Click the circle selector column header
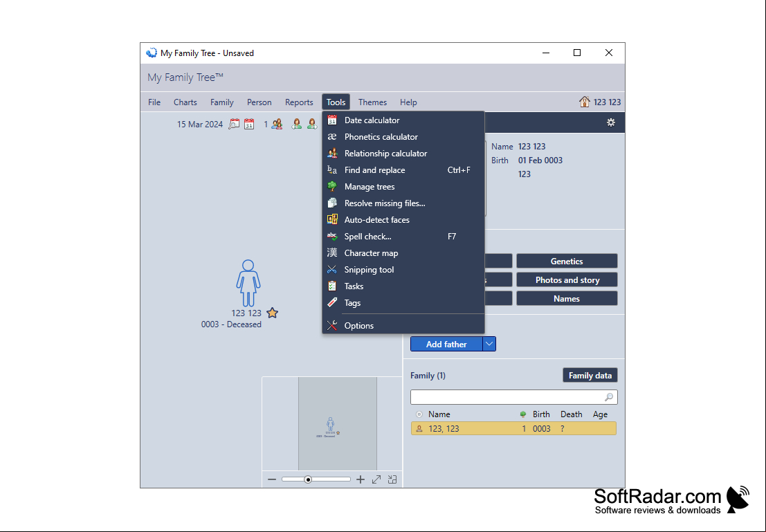The height and width of the screenshot is (532, 766). (x=419, y=414)
